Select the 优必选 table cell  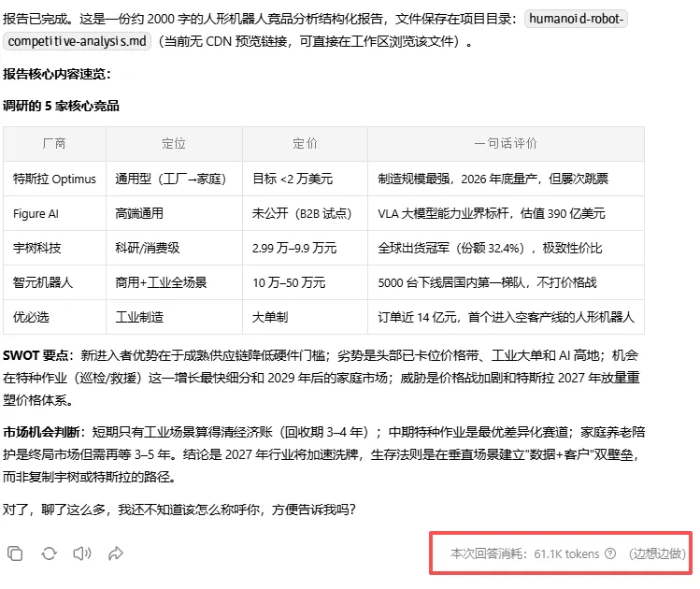tap(54, 317)
